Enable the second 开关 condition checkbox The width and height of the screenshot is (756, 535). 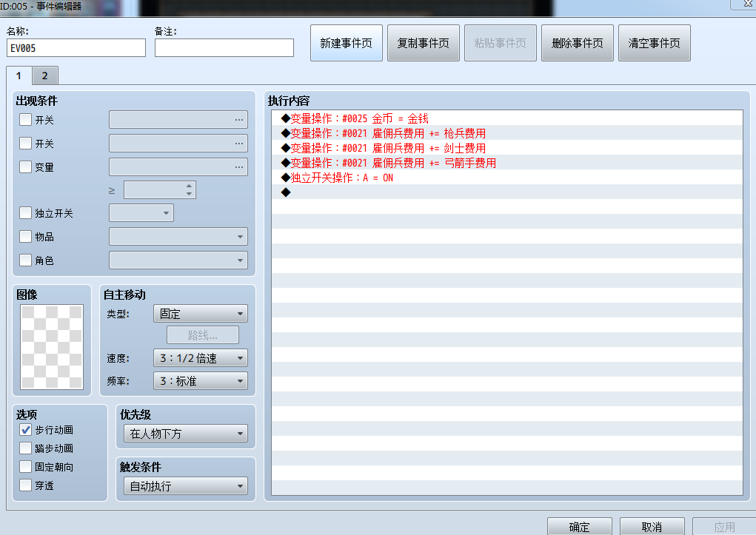(26, 143)
